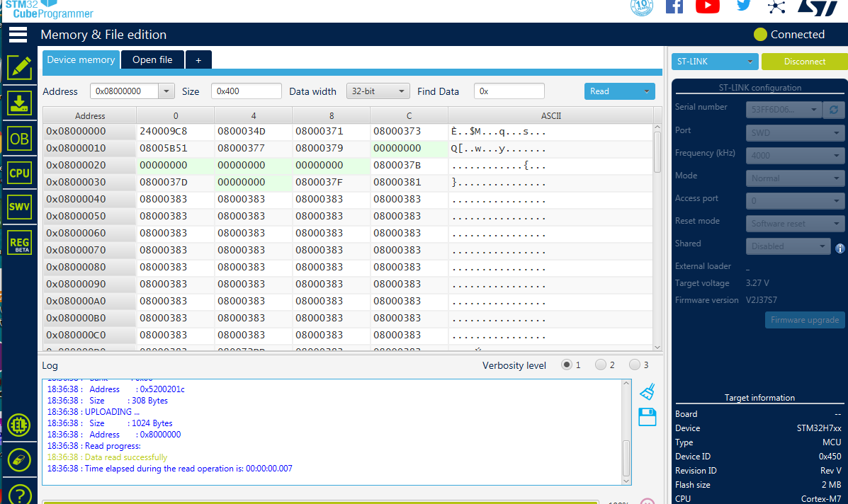Switch to the Open file tab

pyautogui.click(x=152, y=60)
